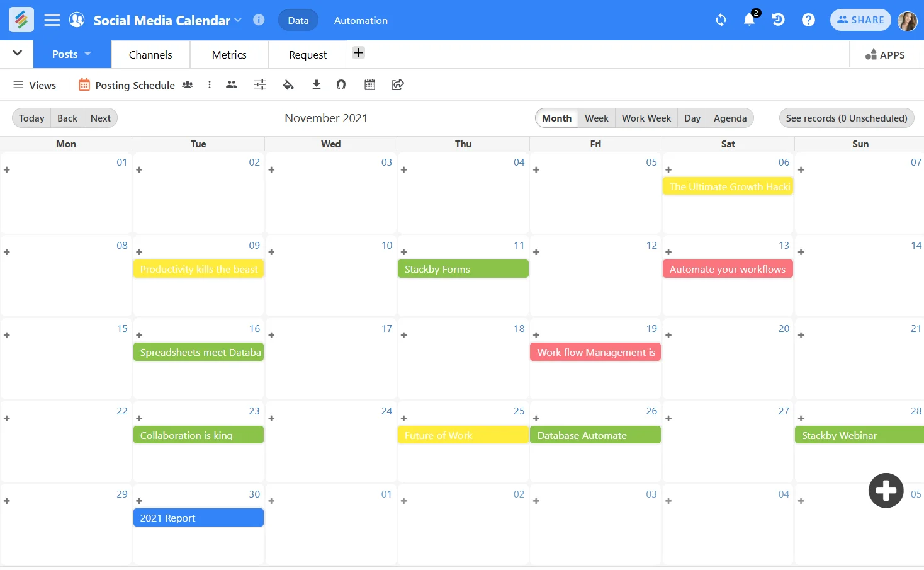Collapse the Views sidebar with the chevron

point(17,54)
